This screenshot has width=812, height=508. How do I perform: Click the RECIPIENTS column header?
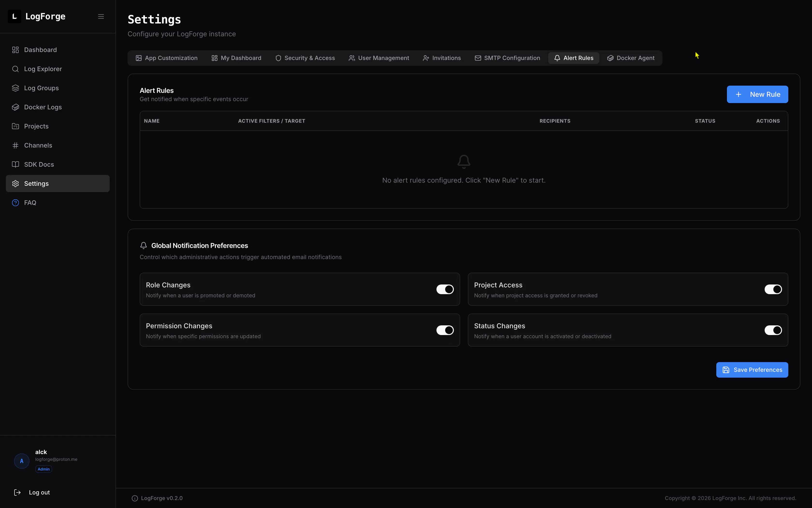[555, 121]
